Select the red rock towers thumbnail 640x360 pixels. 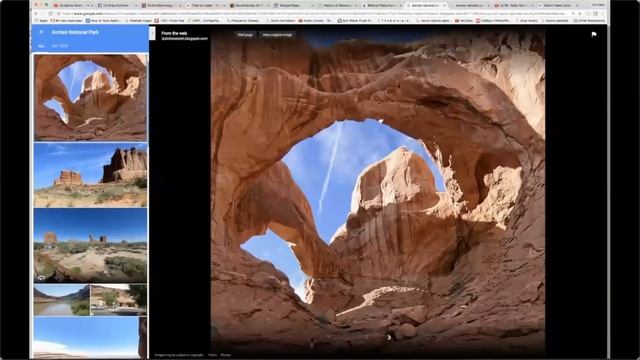[91, 175]
